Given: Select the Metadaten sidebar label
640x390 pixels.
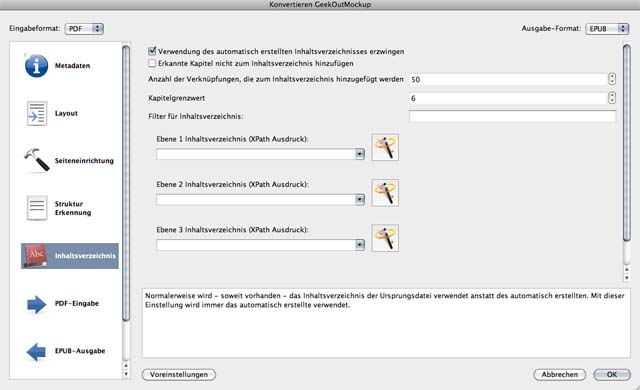Looking at the screenshot, I should tap(72, 66).
